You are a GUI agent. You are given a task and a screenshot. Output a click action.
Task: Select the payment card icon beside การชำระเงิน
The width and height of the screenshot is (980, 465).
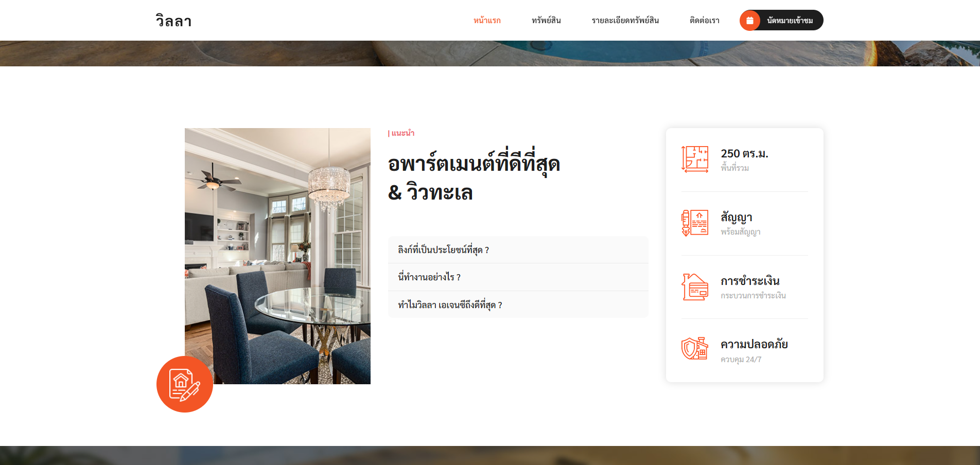(x=694, y=287)
